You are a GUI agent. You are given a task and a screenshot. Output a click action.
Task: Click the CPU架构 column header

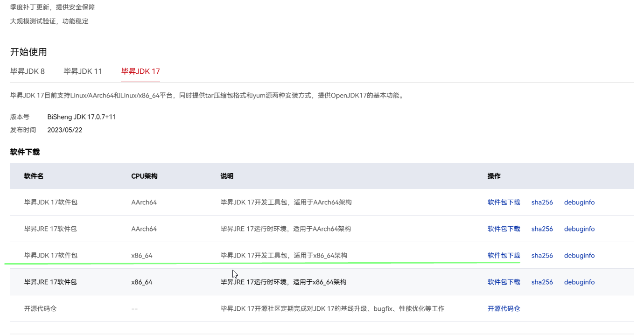click(x=145, y=176)
